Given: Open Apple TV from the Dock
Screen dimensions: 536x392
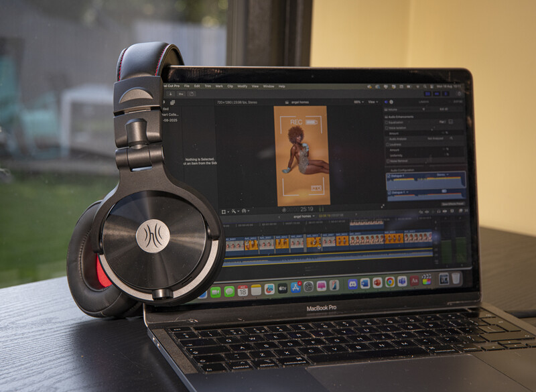Looking at the screenshot, I should tap(282, 288).
